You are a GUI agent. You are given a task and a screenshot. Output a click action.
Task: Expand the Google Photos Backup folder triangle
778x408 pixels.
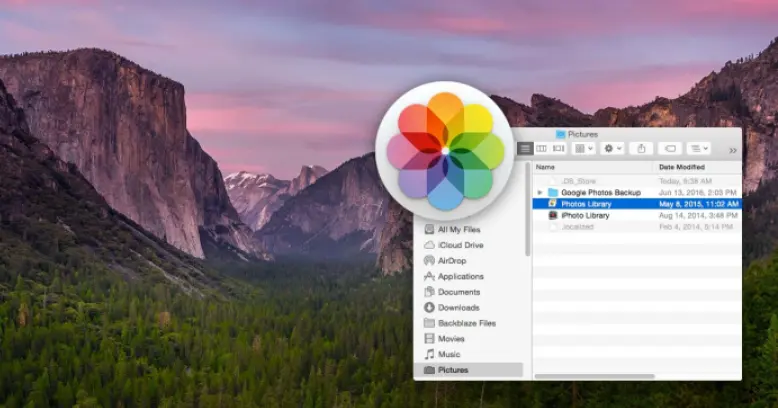(540, 193)
